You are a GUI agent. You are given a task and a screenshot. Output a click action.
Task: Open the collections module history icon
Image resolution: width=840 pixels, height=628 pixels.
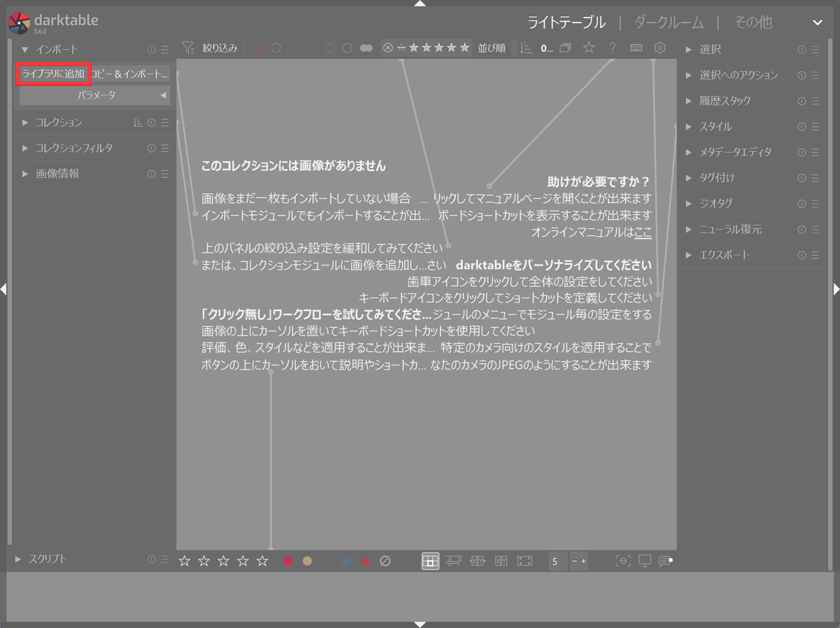tap(138, 123)
